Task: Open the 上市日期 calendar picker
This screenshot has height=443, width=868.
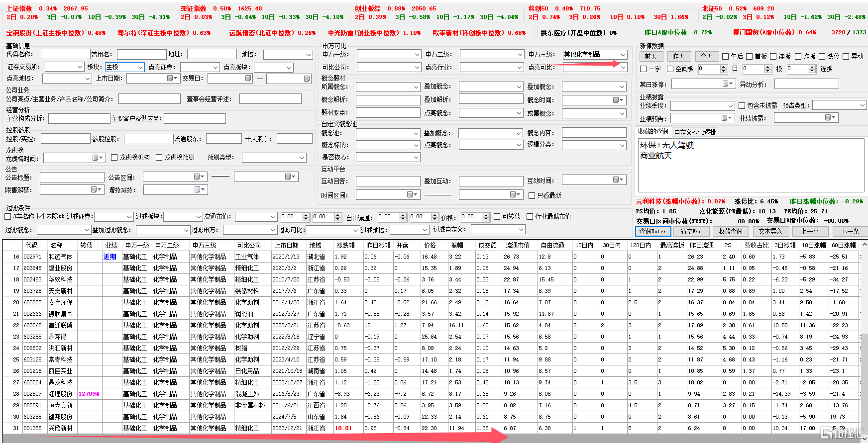Action: pos(172,78)
